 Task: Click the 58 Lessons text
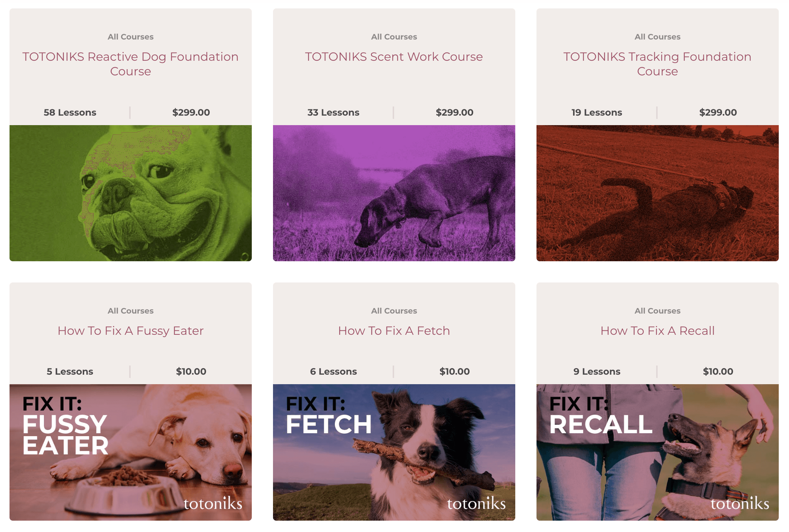click(x=70, y=112)
